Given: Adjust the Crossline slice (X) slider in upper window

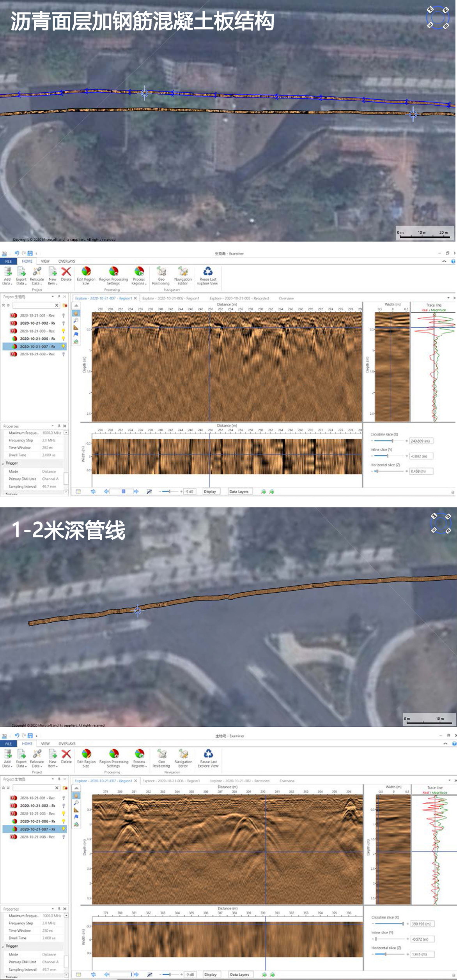Looking at the screenshot, I should pos(392,441).
